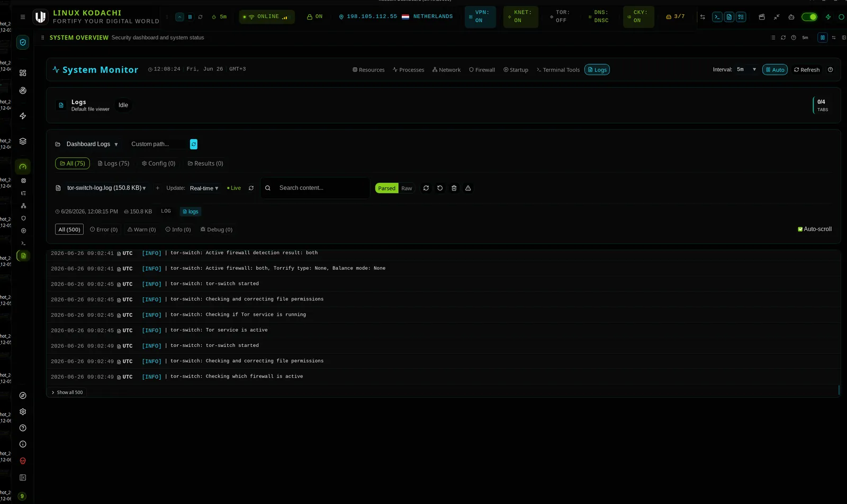Collapse top bar with the up chevron
Image resolution: width=847 pixels, height=504 pixels.
[179, 17]
